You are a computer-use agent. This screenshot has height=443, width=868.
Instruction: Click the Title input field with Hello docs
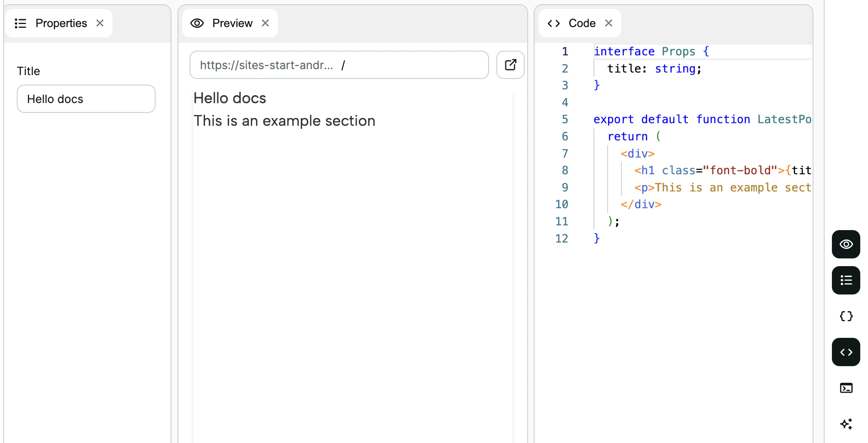(x=86, y=99)
